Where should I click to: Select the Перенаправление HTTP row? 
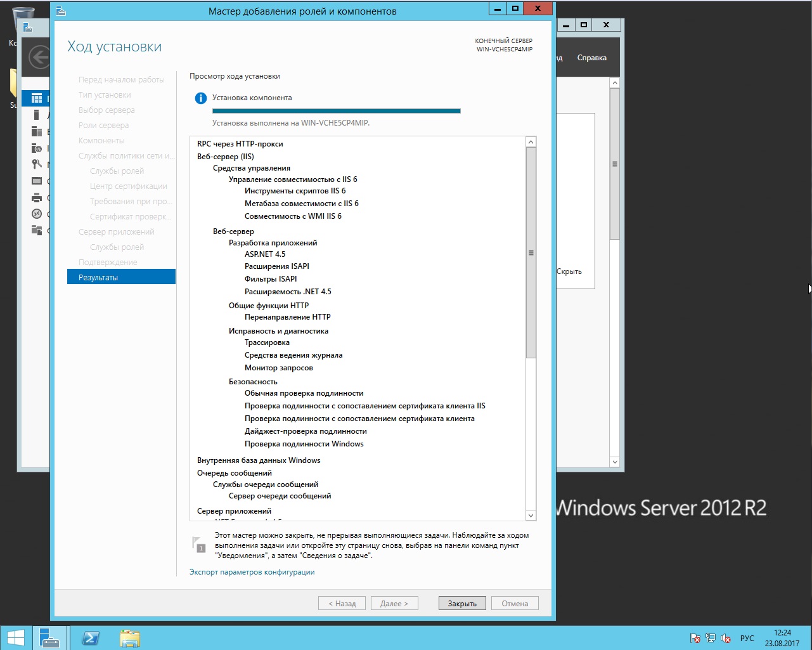pyautogui.click(x=288, y=317)
